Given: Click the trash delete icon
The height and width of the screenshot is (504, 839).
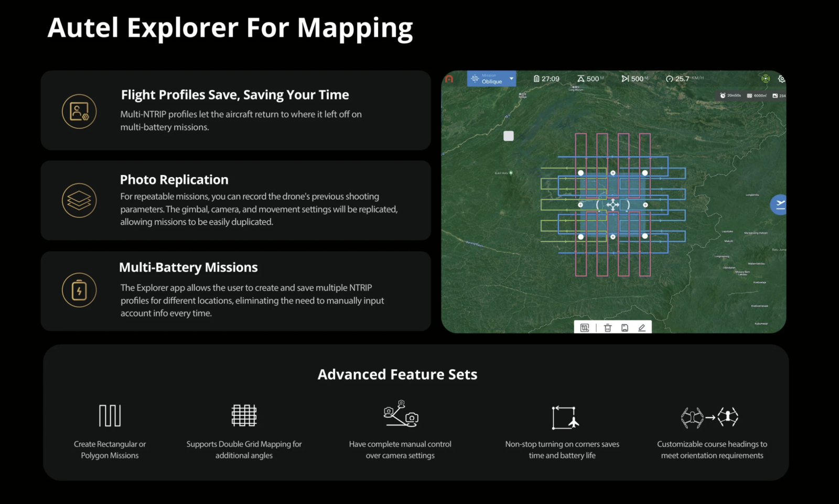Looking at the screenshot, I should (608, 328).
